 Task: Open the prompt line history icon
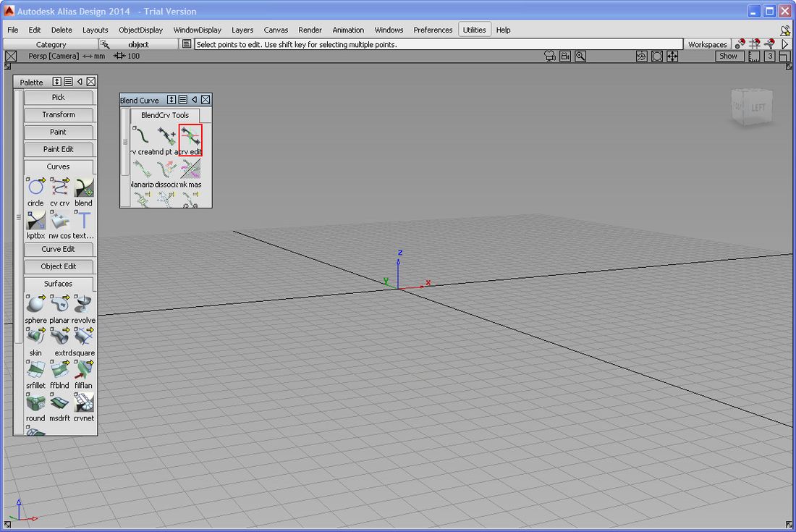coord(187,44)
